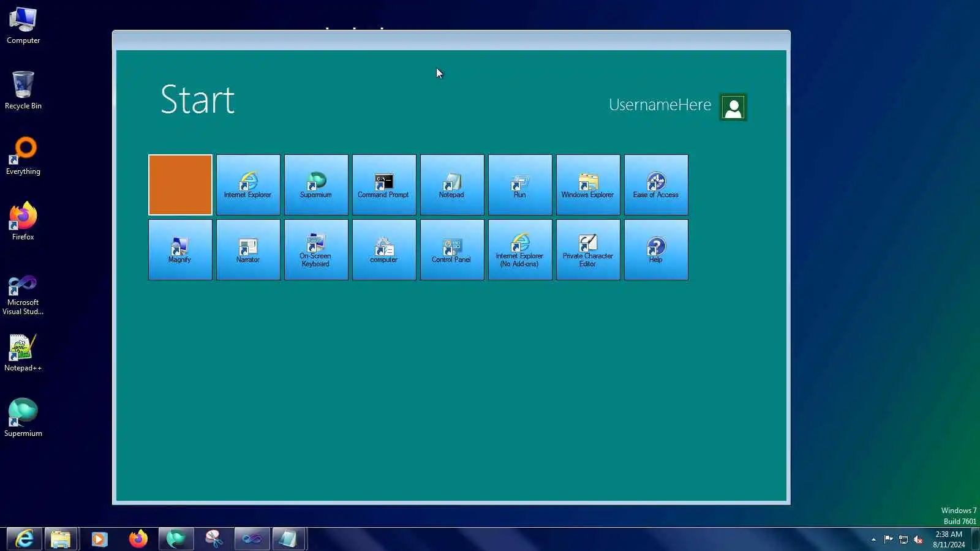The image size is (980, 551).
Task: Open the Windows Explorer tile
Action: [x=588, y=185]
